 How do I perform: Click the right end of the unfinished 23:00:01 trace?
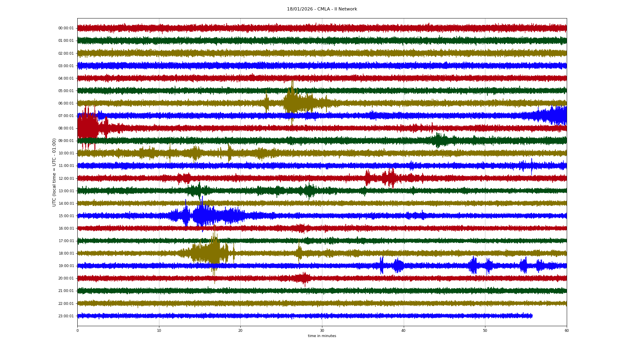(x=531, y=316)
